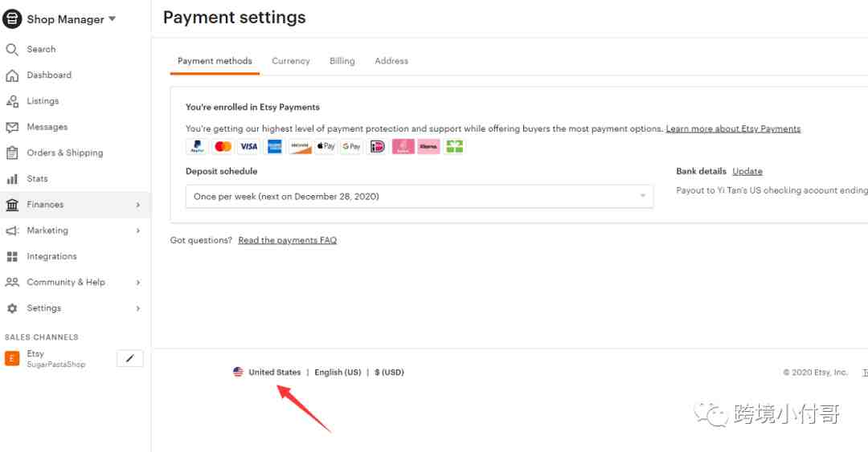Click the Listings icon in sidebar
Image resolution: width=868 pixels, height=452 pixels.
click(11, 101)
